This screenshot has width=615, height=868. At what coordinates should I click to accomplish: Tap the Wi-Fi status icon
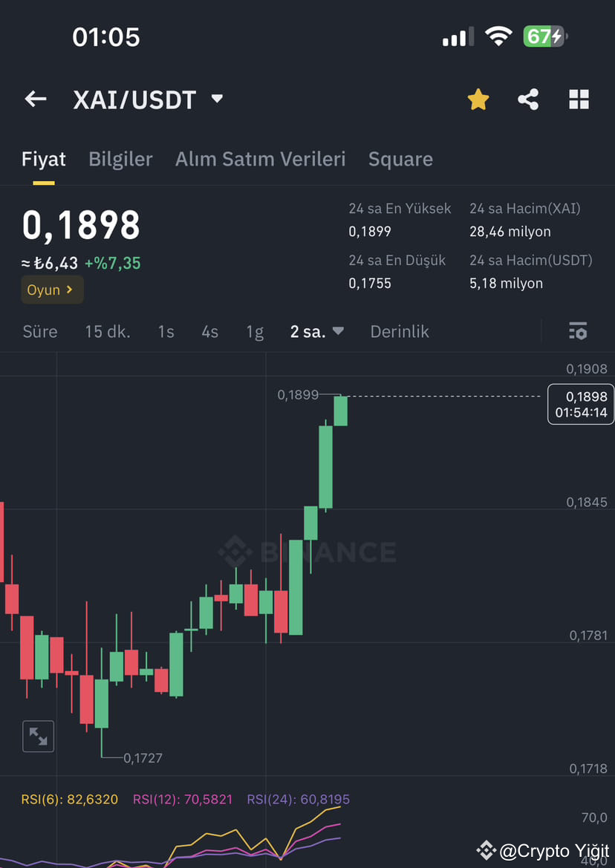[498, 35]
